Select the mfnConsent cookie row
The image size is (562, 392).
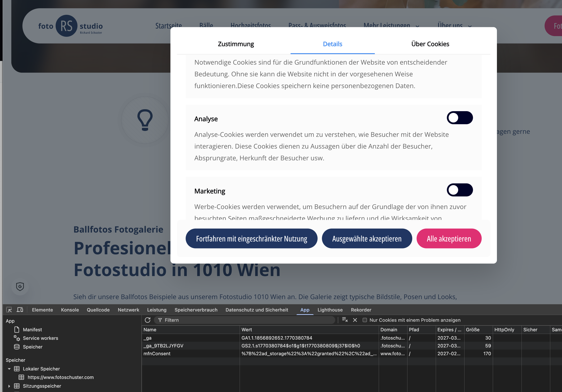[x=157, y=353]
